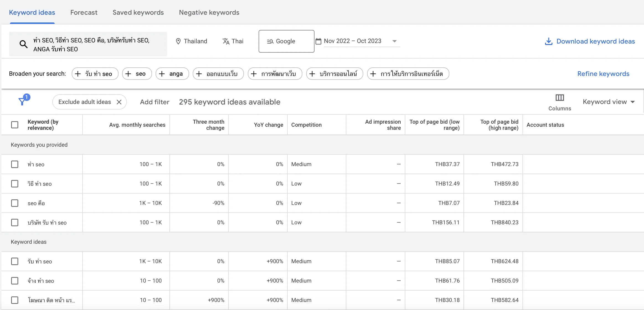Open the Keyword view dropdown
This screenshot has width=644, height=310.
[609, 102]
